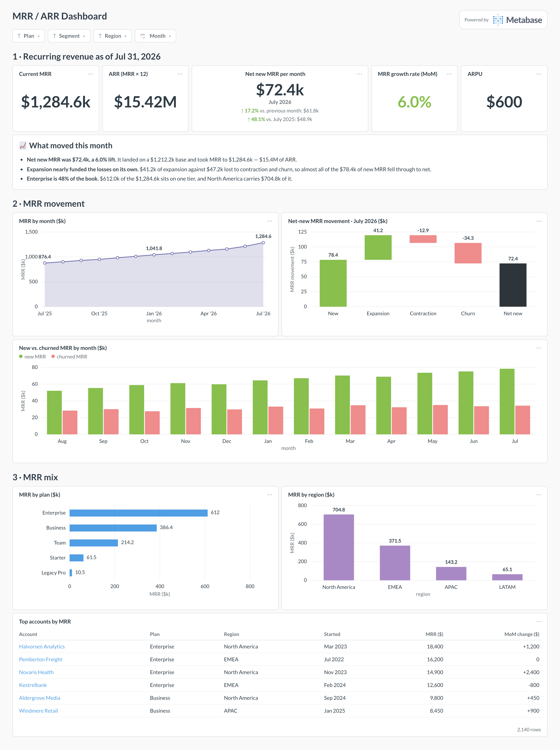Click the APAC bar in region chart
The height and width of the screenshot is (750, 560).
[x=451, y=573]
